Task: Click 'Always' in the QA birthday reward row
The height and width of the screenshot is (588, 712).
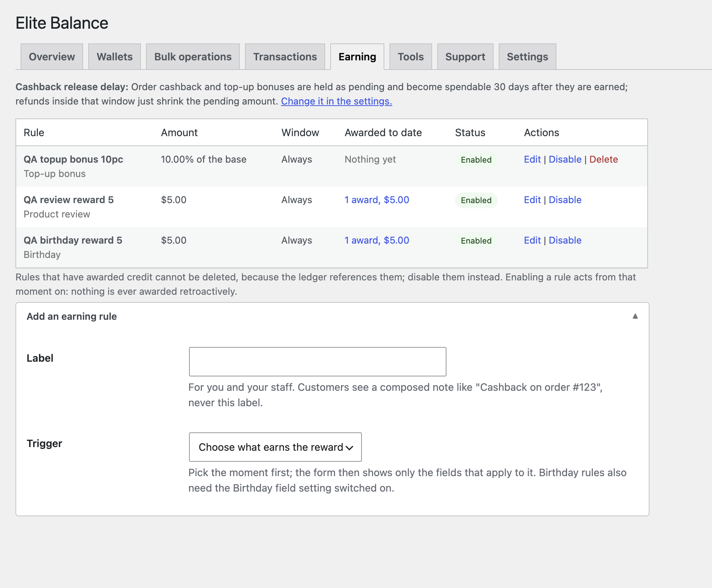Action: coord(296,240)
